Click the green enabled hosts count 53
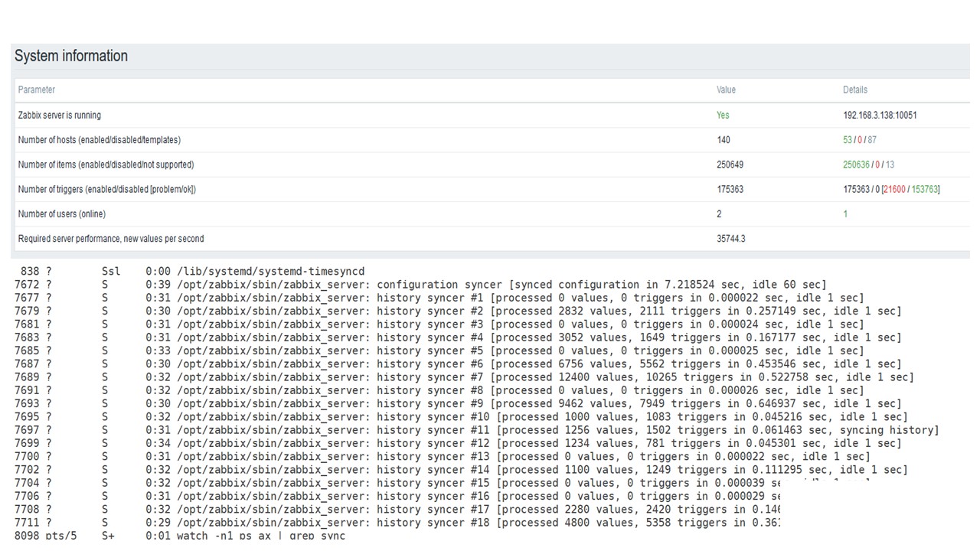 [x=848, y=140]
